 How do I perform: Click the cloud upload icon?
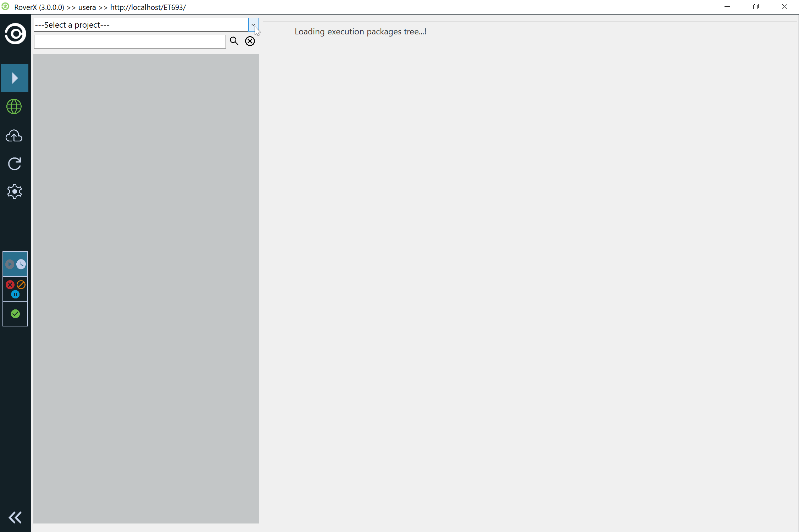14,136
